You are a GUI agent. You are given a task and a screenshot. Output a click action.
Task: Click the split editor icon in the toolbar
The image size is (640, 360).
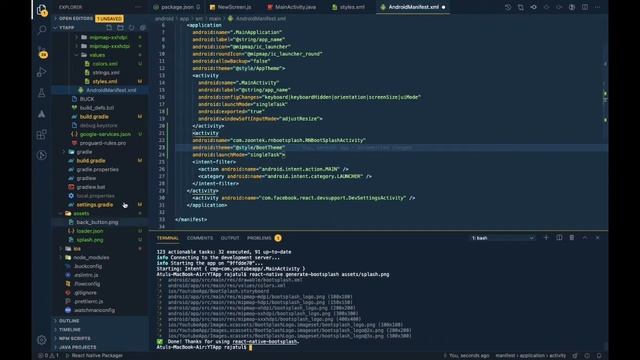click(x=585, y=7)
